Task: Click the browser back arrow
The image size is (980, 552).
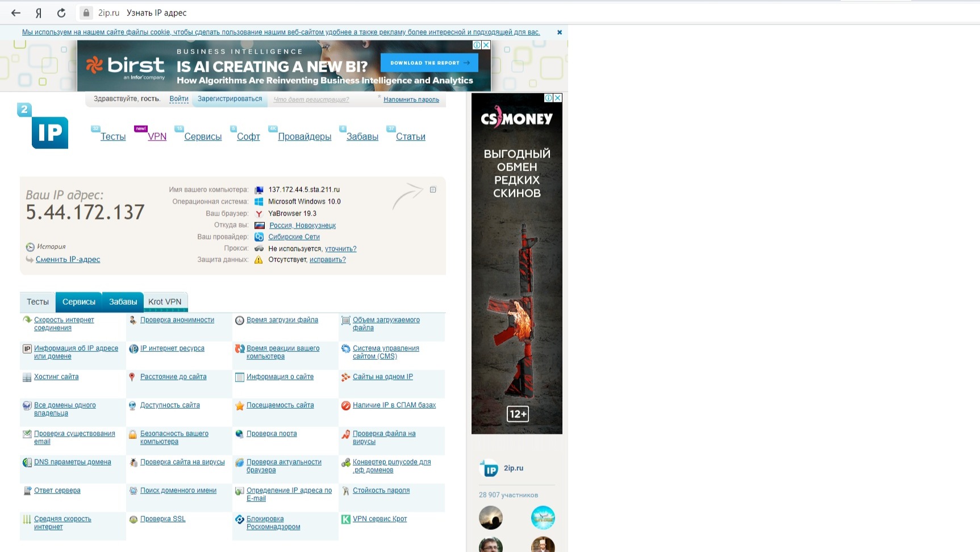Action: point(16,13)
